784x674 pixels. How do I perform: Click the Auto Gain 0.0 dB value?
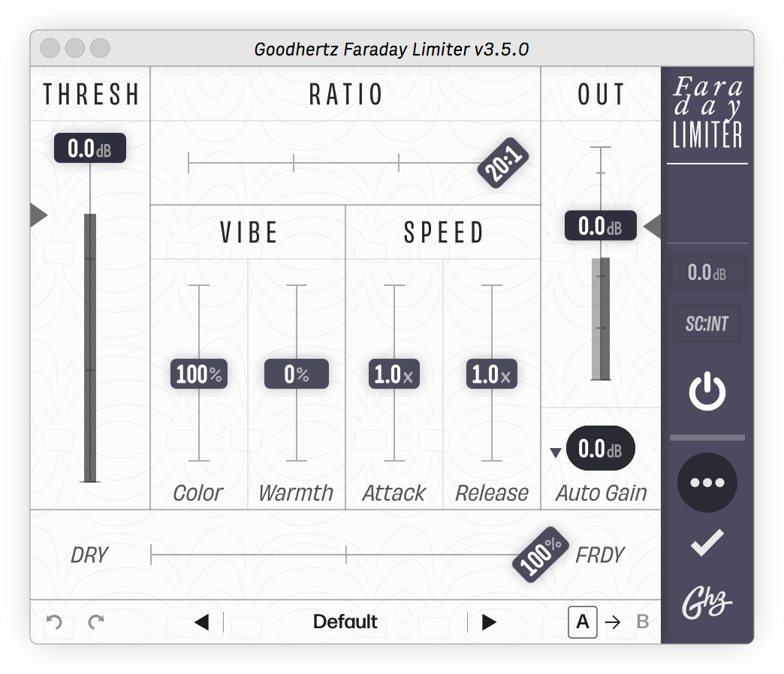(x=601, y=448)
